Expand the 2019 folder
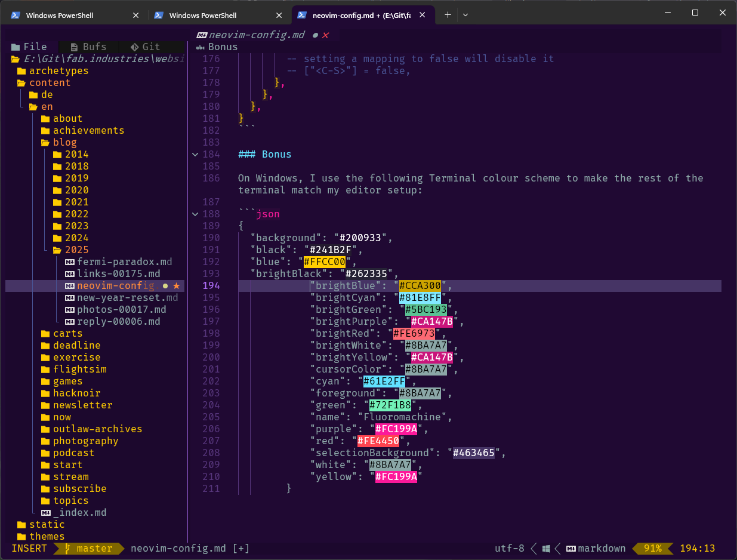Image resolution: width=737 pixels, height=560 pixels. (70, 178)
